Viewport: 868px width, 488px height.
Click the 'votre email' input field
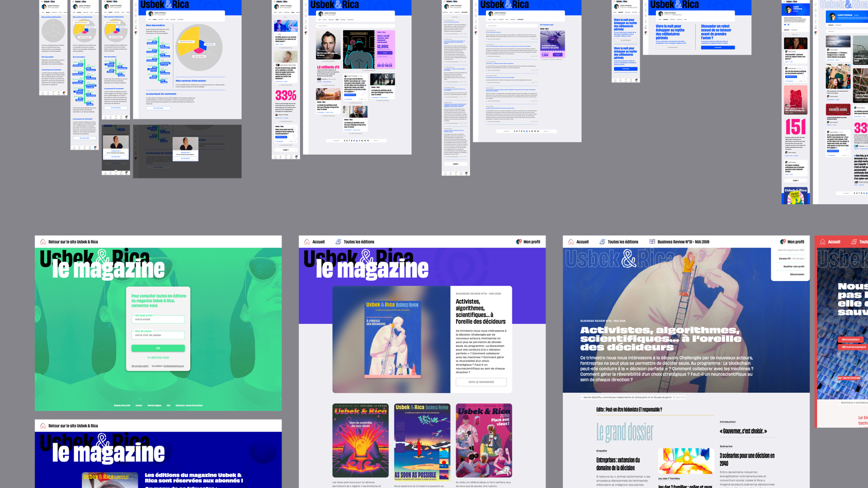point(158,319)
